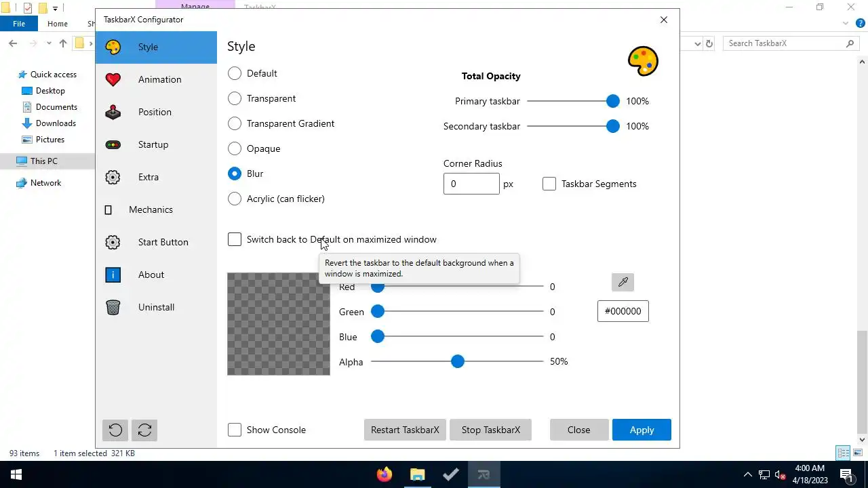868x488 pixels.
Task: Click the paint palette icon at top right
Action: click(643, 61)
